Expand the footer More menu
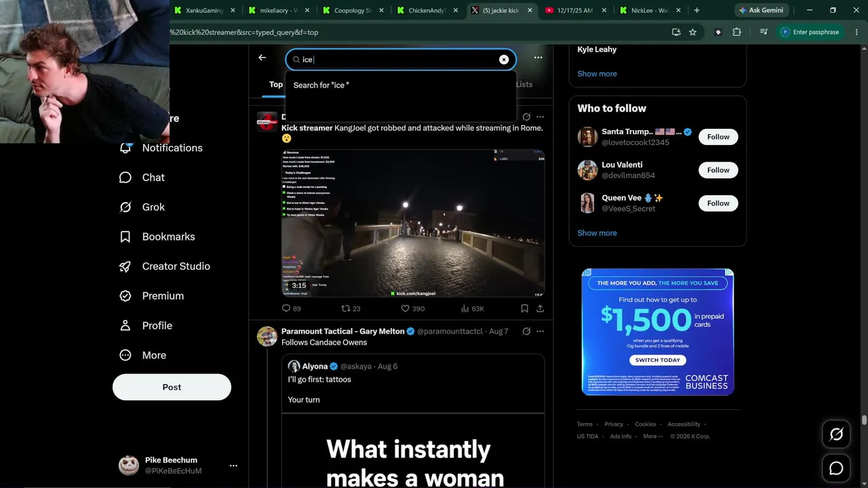Screen dimensions: 868x488 click(x=652, y=436)
